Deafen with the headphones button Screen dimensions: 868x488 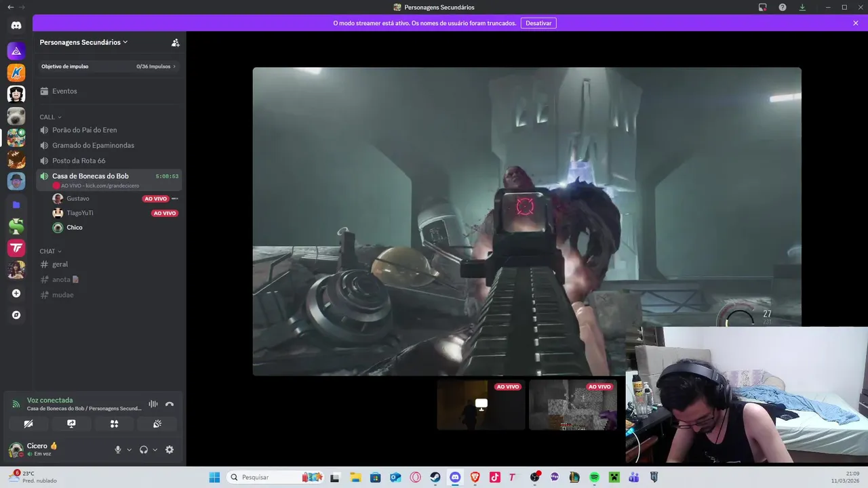pyautogui.click(x=144, y=449)
